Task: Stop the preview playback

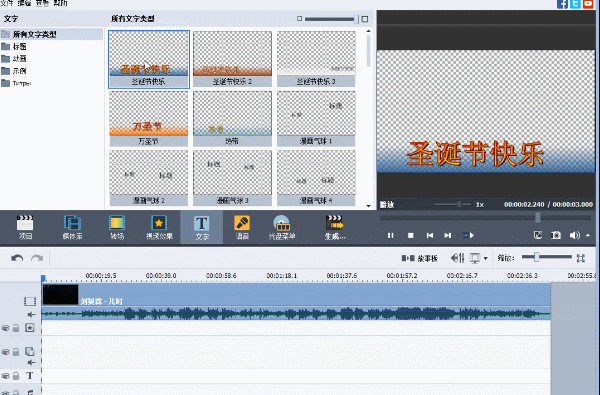Action: (410, 235)
